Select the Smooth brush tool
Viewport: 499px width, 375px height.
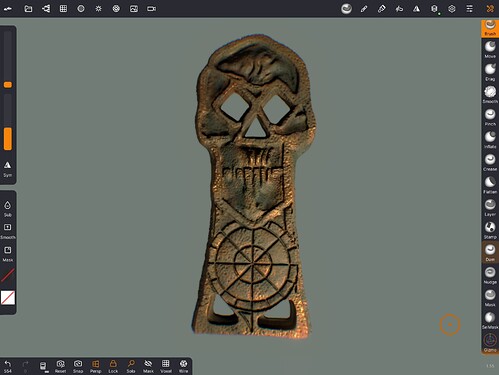point(490,94)
